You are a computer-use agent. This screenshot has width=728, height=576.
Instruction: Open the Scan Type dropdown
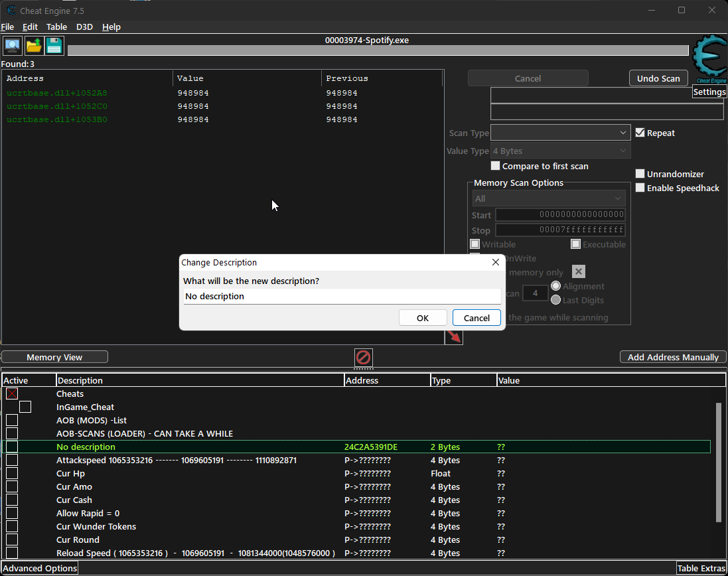[559, 132]
